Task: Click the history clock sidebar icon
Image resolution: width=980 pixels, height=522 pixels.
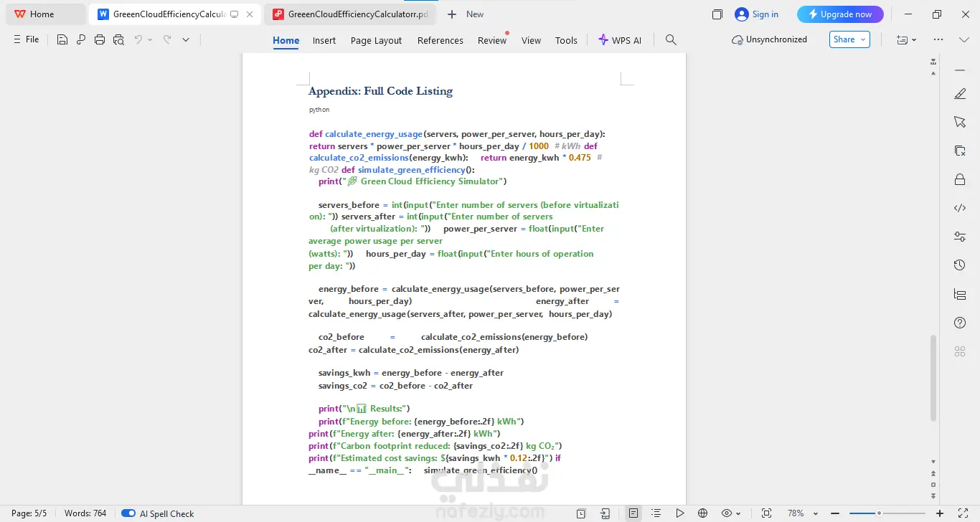Action: pos(960,265)
